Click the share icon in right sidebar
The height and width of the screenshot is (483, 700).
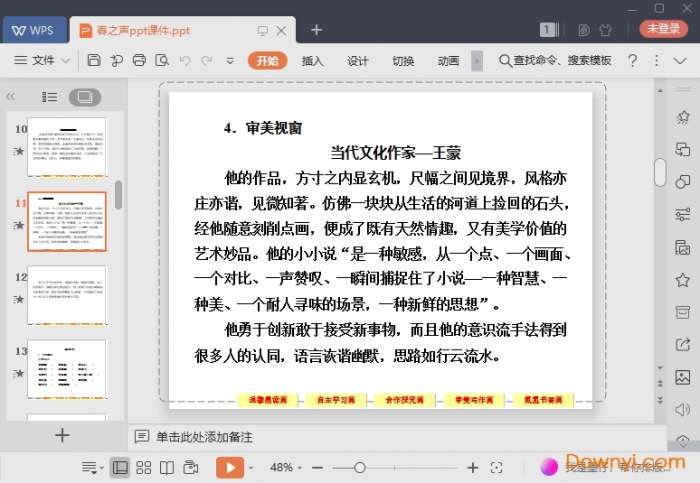(683, 344)
